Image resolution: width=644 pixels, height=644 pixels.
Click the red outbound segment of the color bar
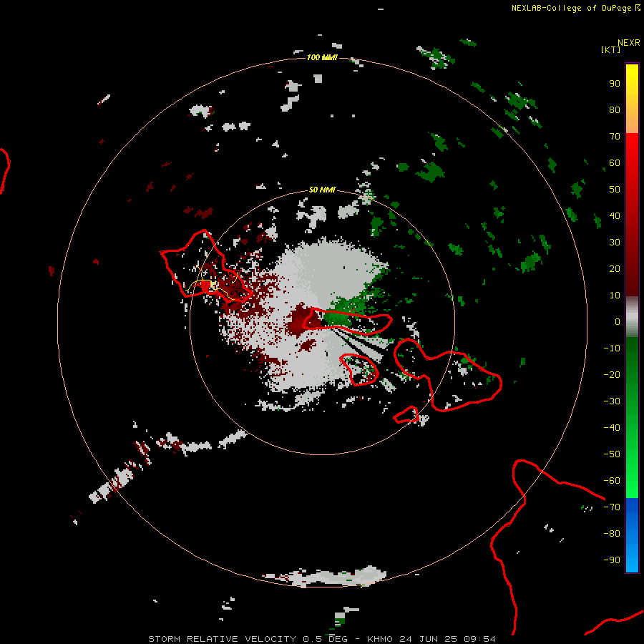pos(632,215)
